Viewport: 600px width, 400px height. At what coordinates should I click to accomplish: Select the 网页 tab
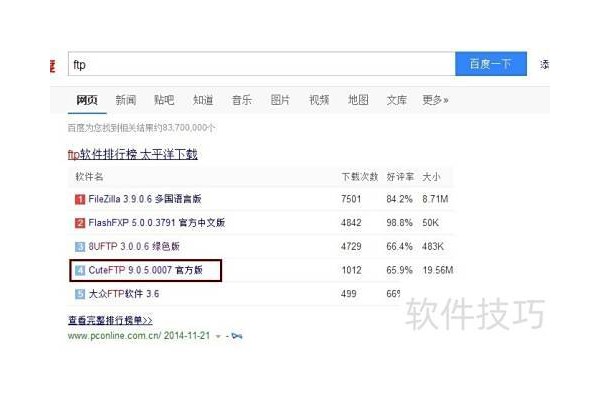click(x=87, y=100)
